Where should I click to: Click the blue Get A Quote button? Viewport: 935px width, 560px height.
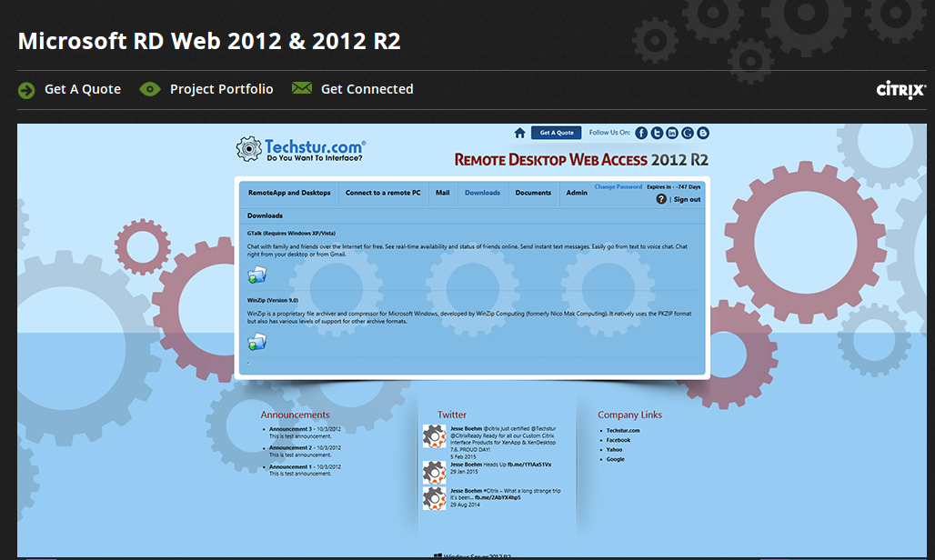pyautogui.click(x=557, y=133)
